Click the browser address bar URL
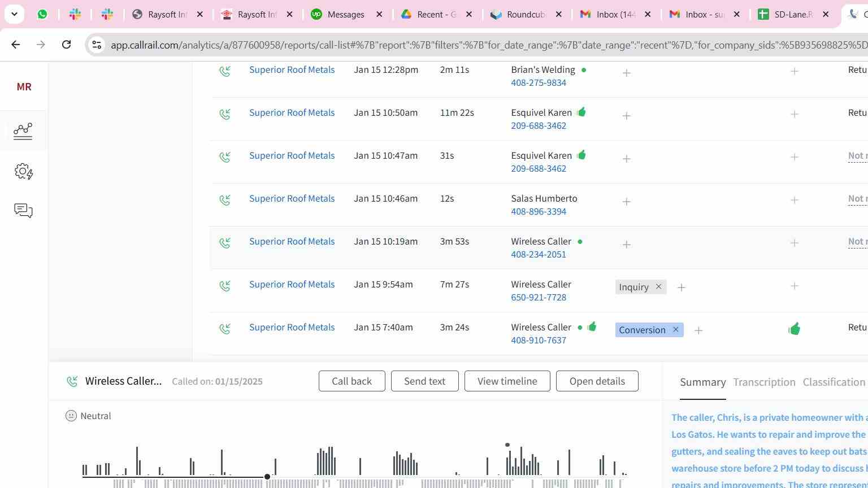This screenshot has height=488, width=868. click(x=489, y=45)
